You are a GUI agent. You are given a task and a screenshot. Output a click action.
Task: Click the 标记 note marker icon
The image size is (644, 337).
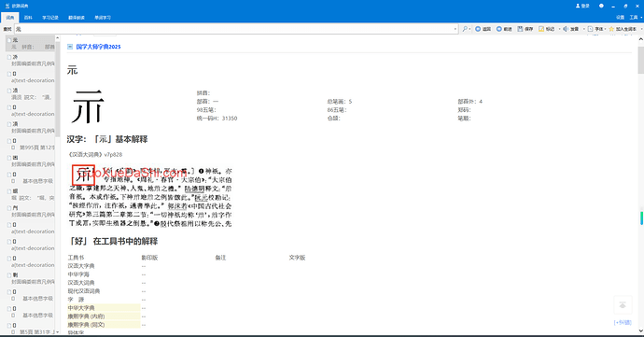coord(541,29)
